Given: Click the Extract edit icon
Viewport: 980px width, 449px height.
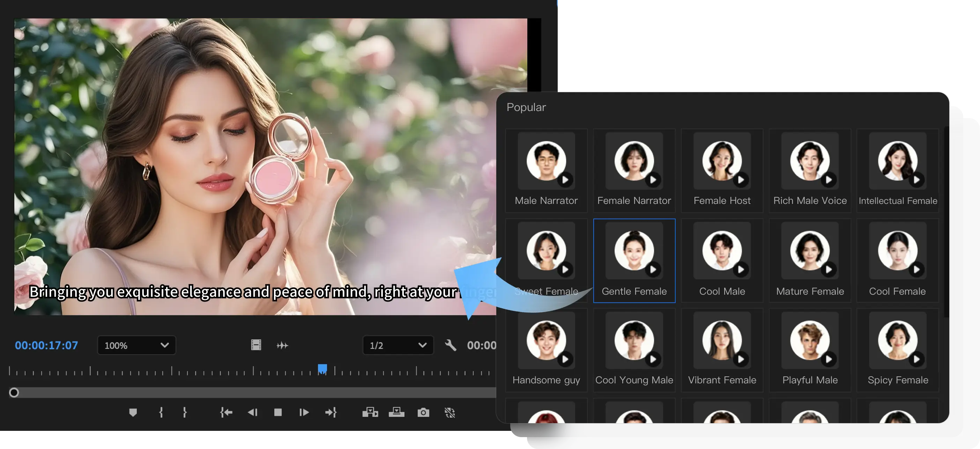Looking at the screenshot, I should [396, 412].
